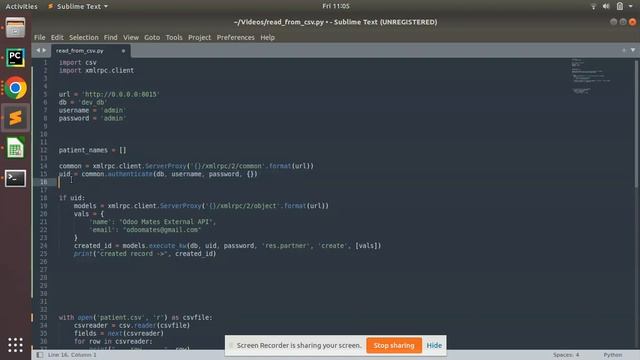Image resolution: width=640 pixels, height=360 pixels.
Task: Open the network indicator in top bar
Action: pyautogui.click(x=593, y=6)
